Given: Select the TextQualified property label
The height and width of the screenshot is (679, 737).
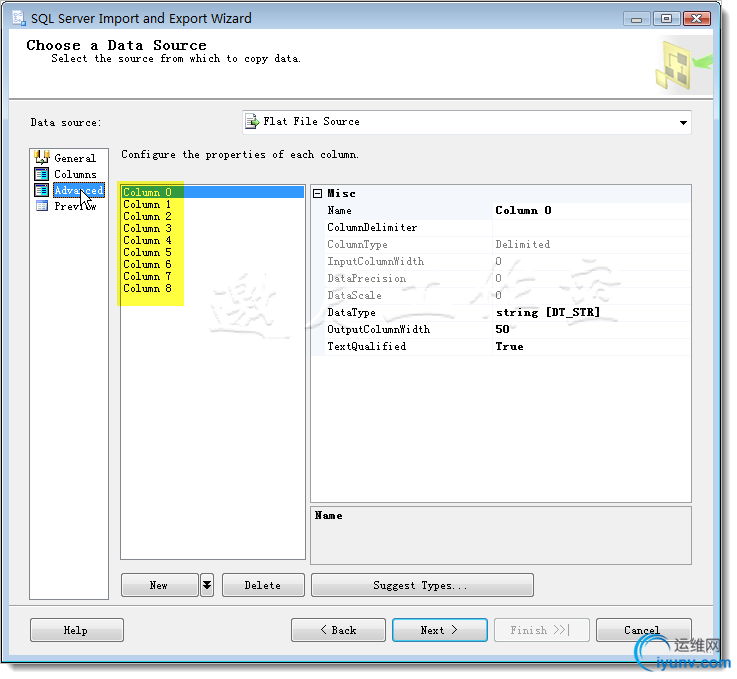Looking at the screenshot, I should point(367,346).
